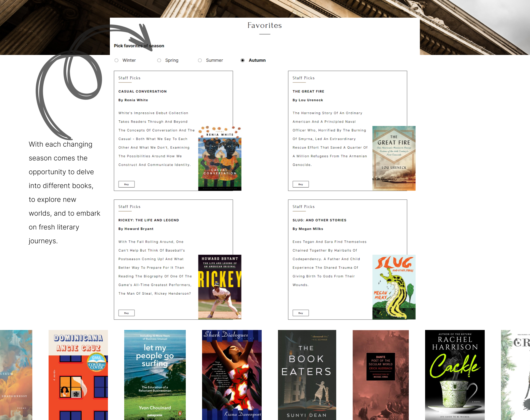Click Slug: And Other Stories title
The height and width of the screenshot is (420, 530).
click(x=319, y=220)
